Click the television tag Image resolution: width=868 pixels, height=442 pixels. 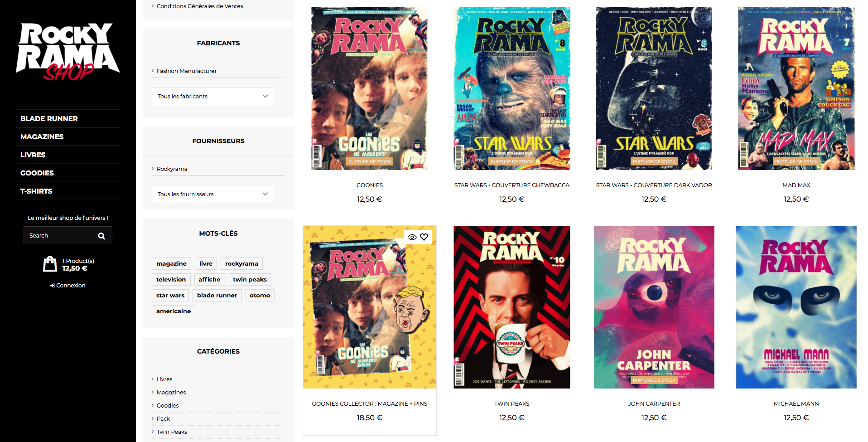point(171,279)
